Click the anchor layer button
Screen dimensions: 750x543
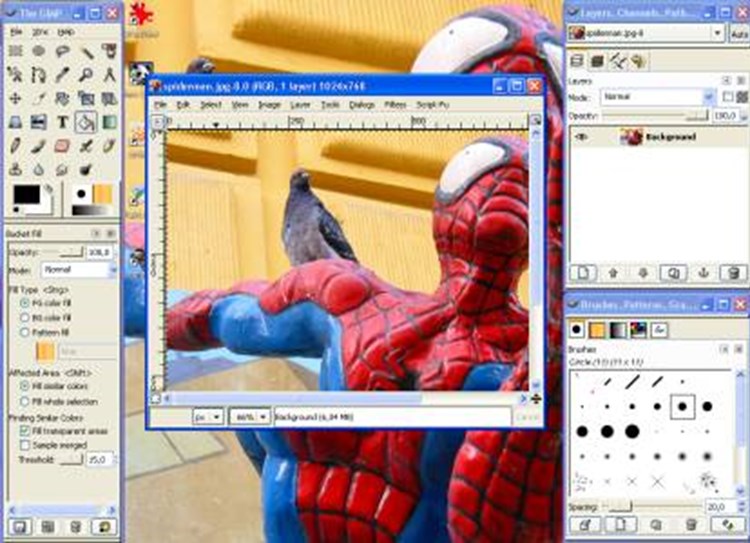(x=703, y=273)
